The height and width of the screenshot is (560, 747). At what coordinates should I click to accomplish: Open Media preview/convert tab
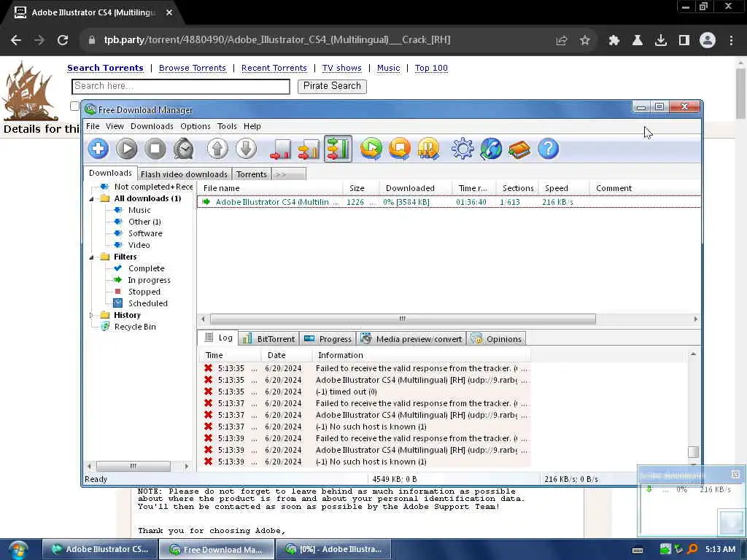(x=411, y=339)
